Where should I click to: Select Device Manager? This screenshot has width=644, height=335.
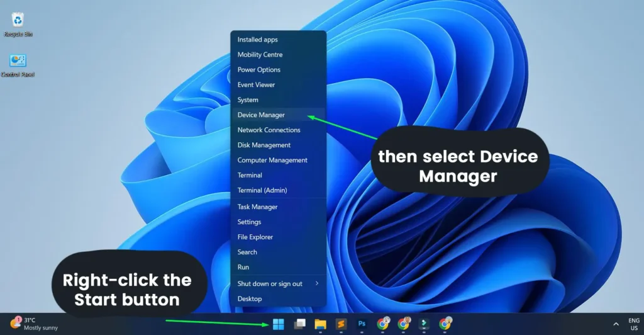point(279,115)
